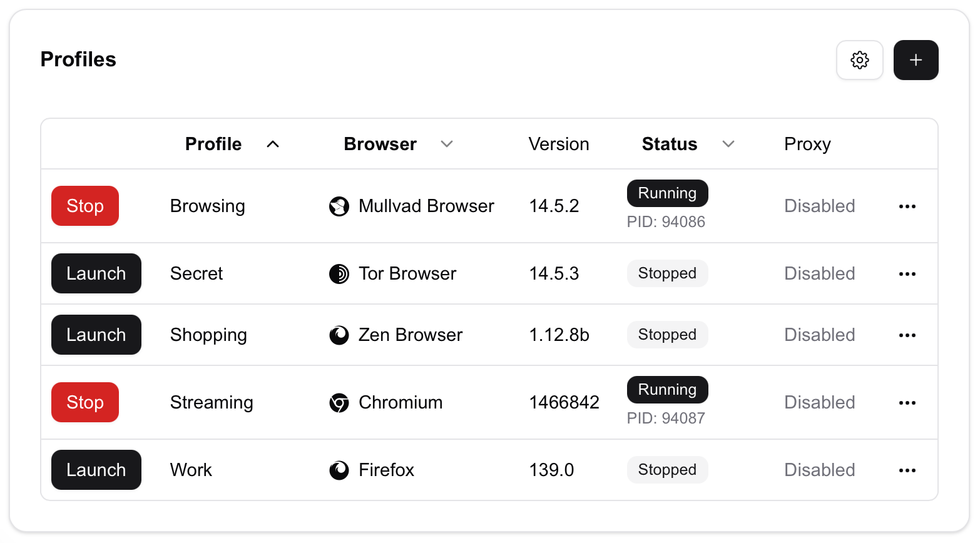Expand the Browser column sort chevron
The image size is (980, 543).
click(x=446, y=145)
